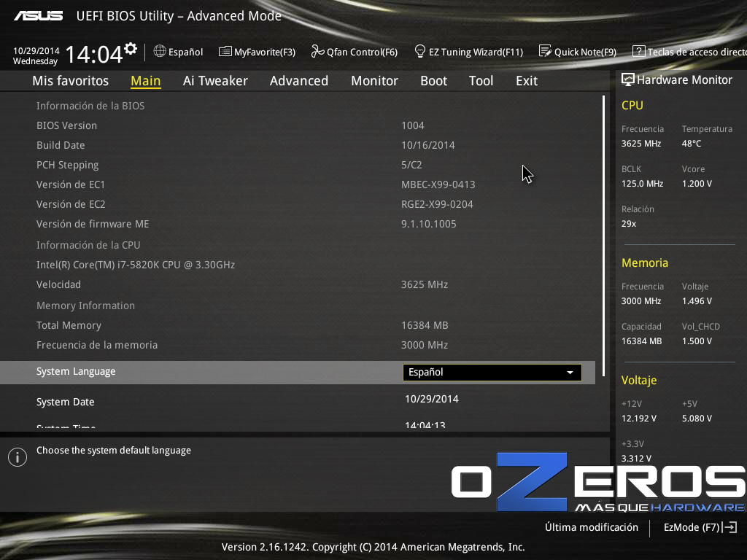Launch Qfan Control(F6)
747x560 pixels.
click(355, 52)
